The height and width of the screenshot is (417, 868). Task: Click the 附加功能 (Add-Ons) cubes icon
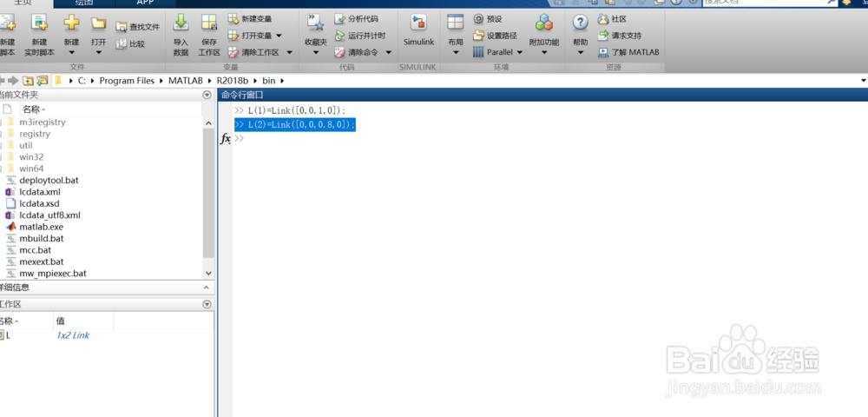point(544,22)
